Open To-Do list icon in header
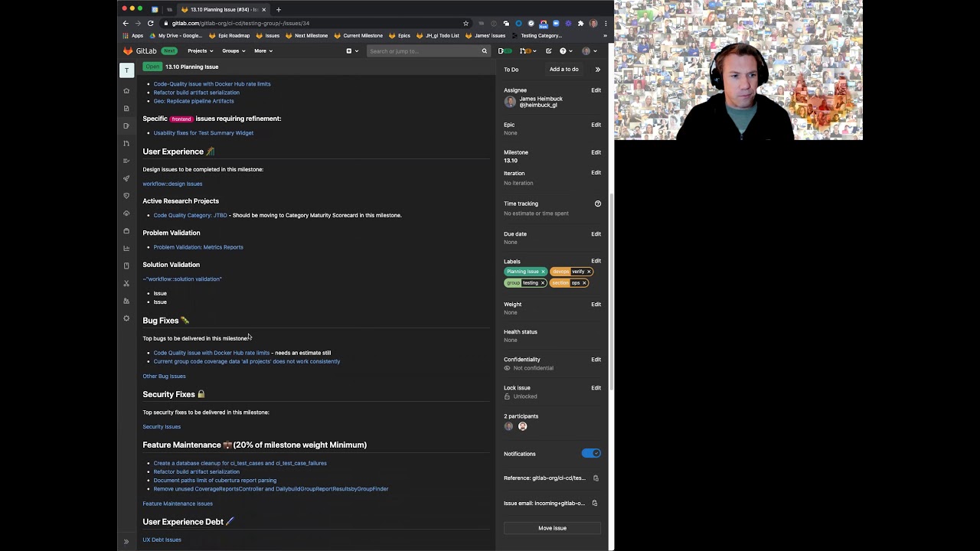 pos(548,51)
